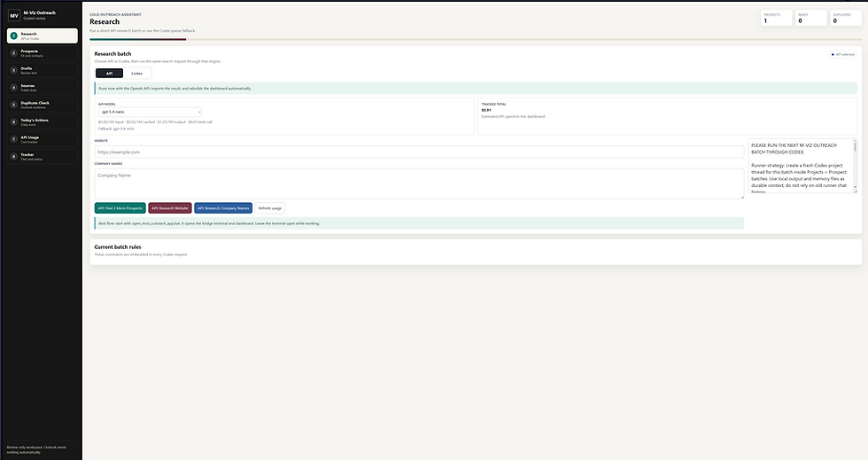
Task: Click the Website URL input field
Action: click(x=419, y=152)
